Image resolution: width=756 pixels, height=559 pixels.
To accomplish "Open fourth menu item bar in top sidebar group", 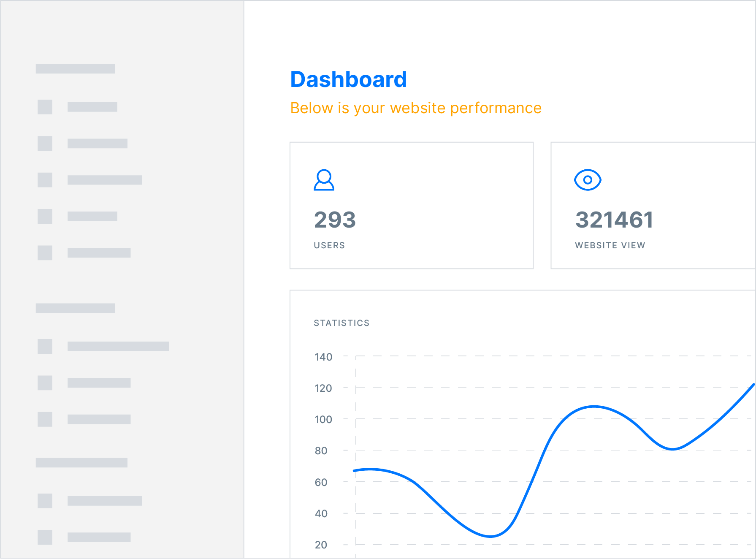I will coord(92,217).
